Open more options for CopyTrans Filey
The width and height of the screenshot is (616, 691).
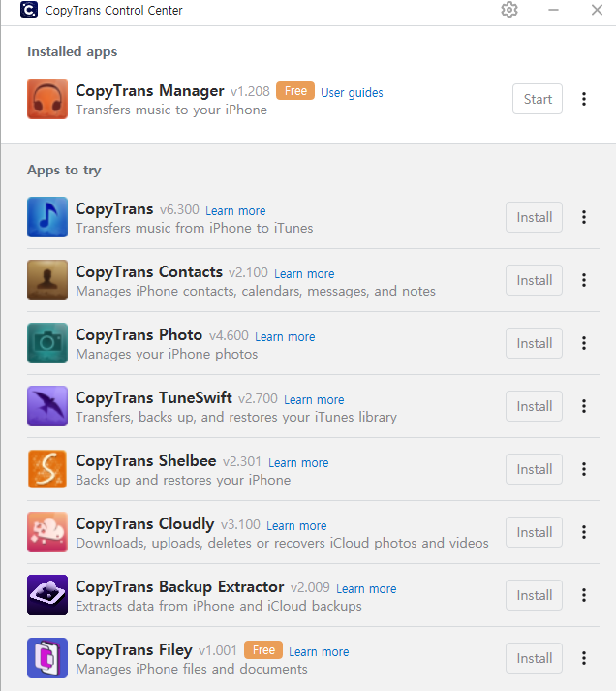584,658
